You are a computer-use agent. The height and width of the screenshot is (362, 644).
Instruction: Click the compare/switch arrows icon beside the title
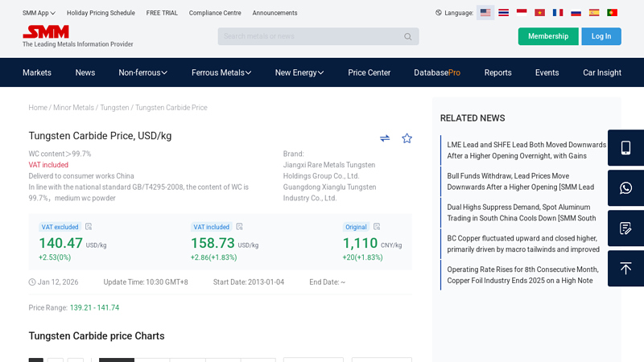tap(385, 138)
